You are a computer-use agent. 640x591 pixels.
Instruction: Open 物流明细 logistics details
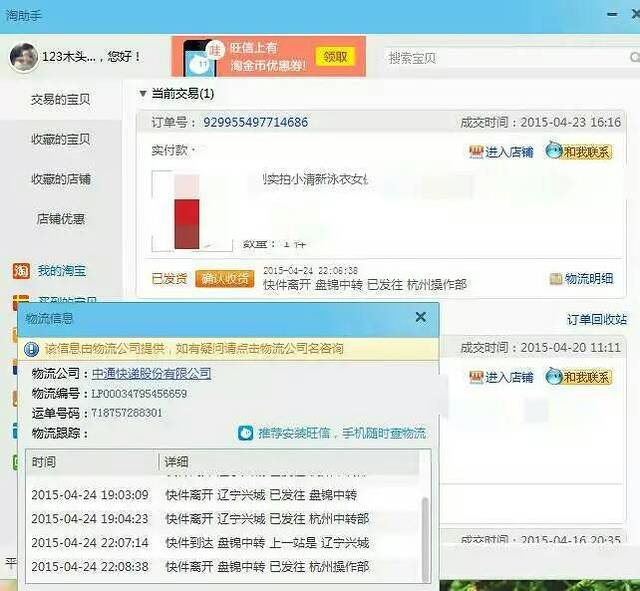tap(582, 279)
